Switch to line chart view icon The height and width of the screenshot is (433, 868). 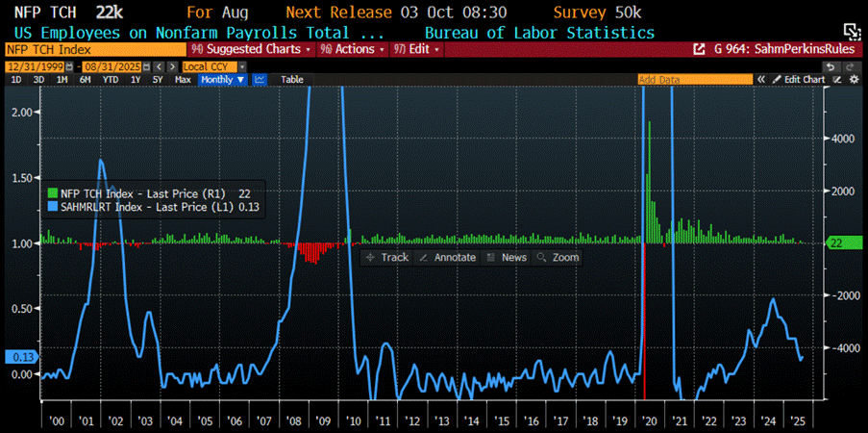click(x=260, y=79)
